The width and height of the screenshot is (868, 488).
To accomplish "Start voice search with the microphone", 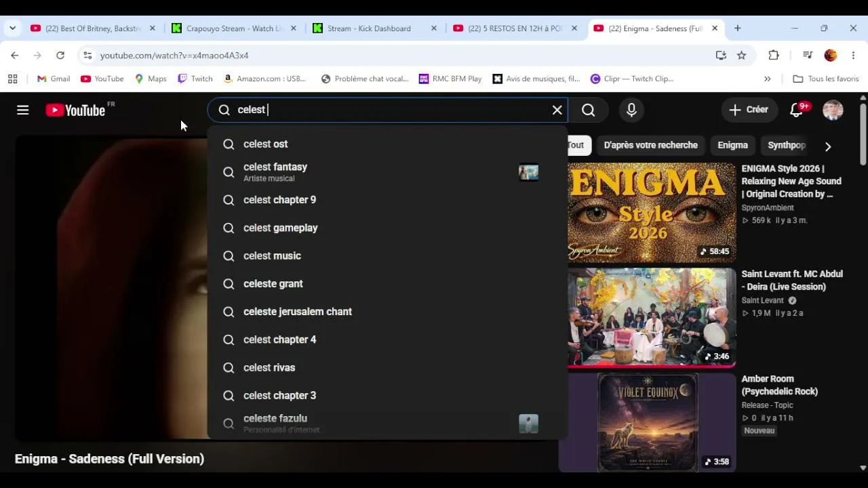I will tap(631, 110).
